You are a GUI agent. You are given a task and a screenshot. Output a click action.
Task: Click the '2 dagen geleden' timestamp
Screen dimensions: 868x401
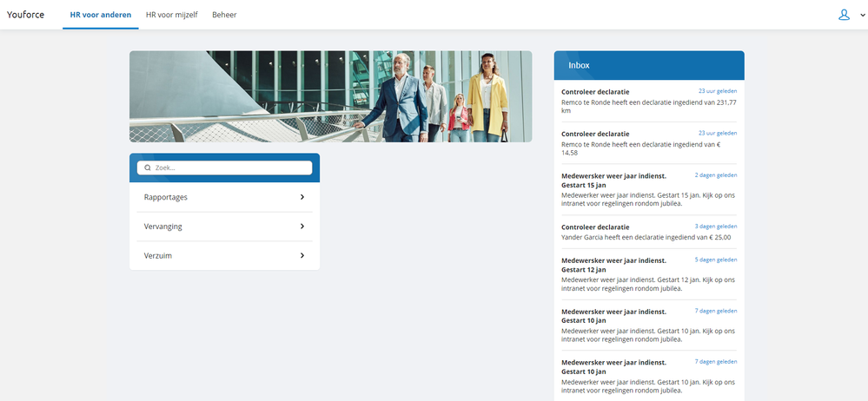tap(716, 175)
